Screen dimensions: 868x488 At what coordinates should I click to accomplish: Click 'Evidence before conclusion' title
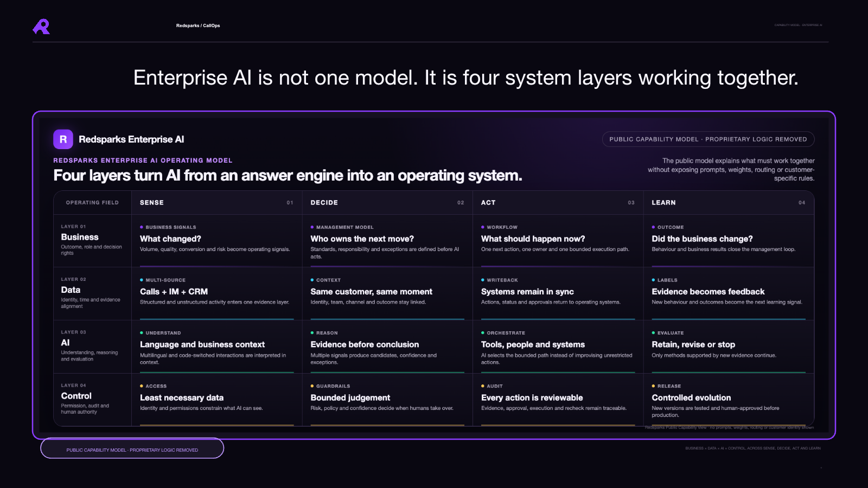(365, 344)
